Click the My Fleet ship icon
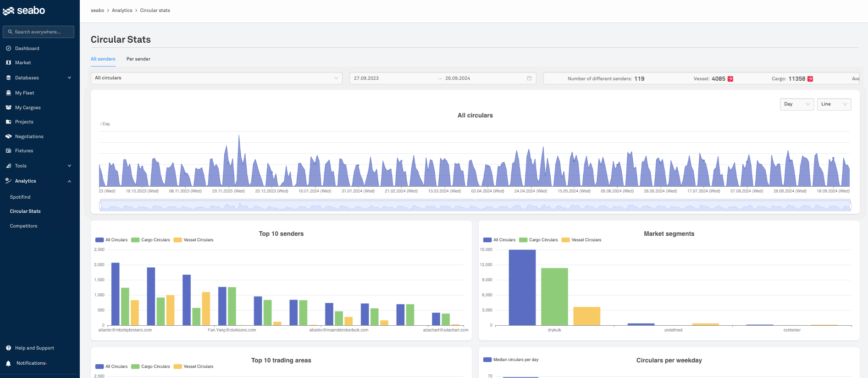 pos(8,93)
